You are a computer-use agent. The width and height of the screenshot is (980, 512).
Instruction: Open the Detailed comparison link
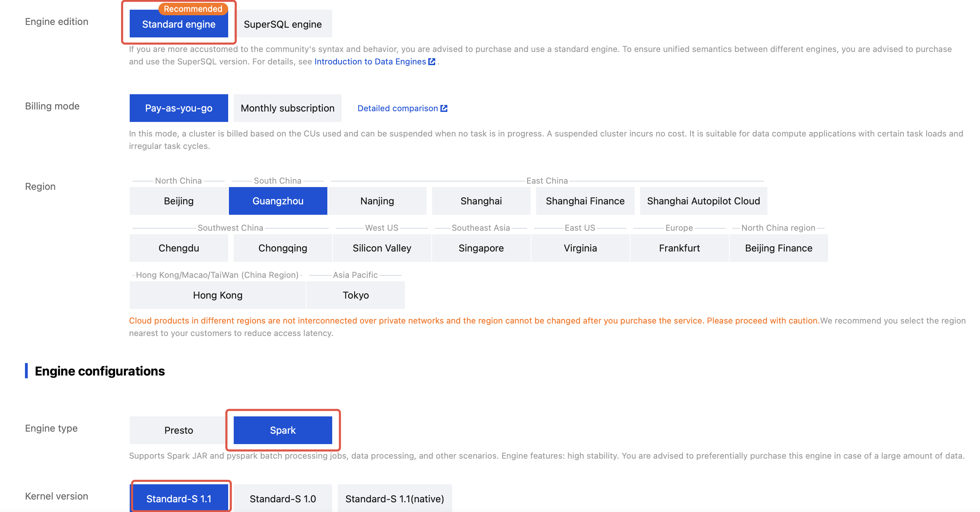point(397,108)
